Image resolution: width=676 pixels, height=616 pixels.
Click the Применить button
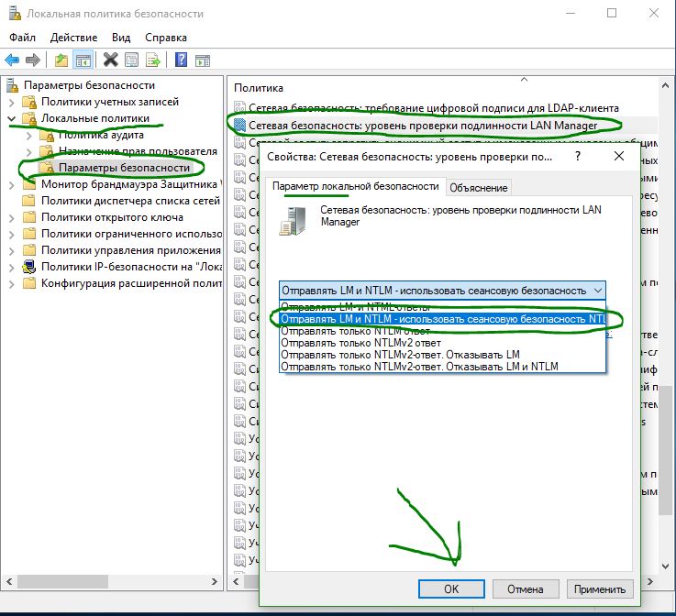(x=599, y=588)
